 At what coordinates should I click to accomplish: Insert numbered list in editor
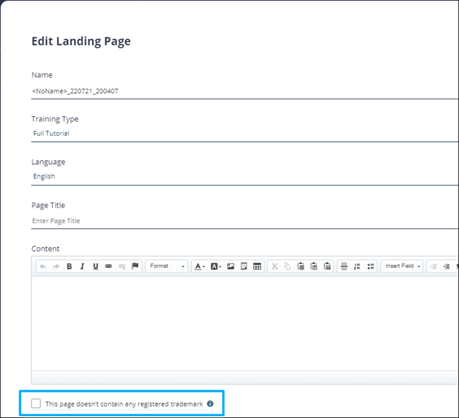coord(357,266)
